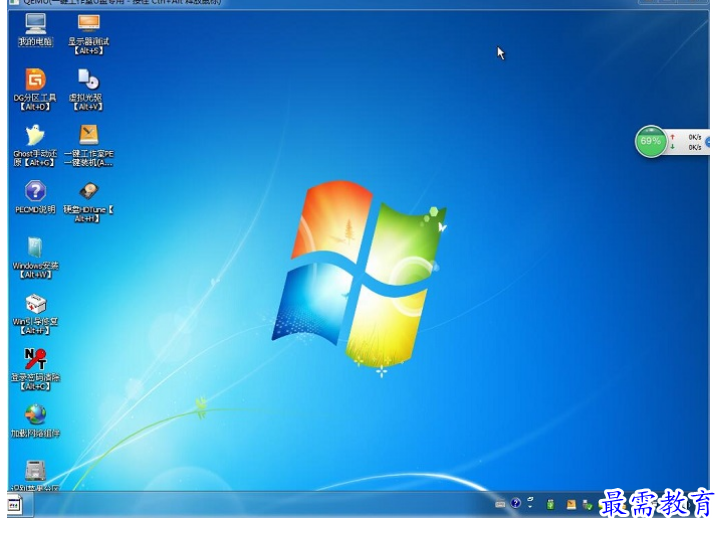The height and width of the screenshot is (535, 723).
Task: Click the green 69% memory ball
Action: pos(651,142)
